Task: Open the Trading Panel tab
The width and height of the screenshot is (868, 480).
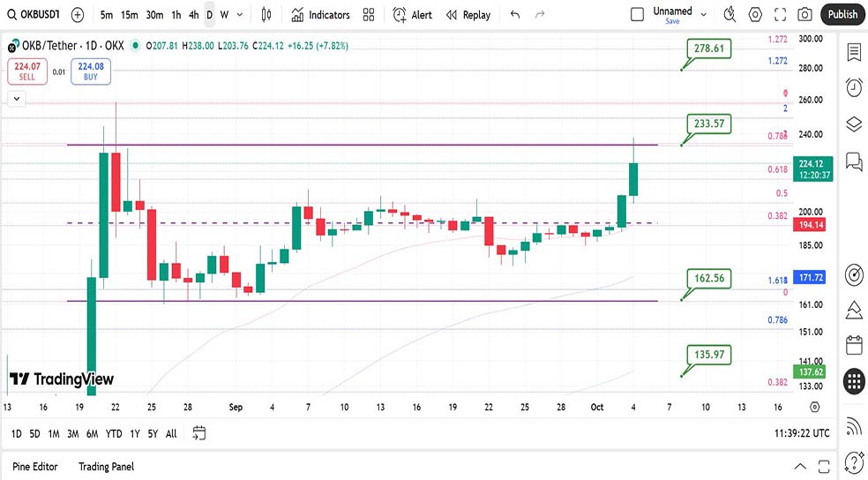Action: point(106,466)
